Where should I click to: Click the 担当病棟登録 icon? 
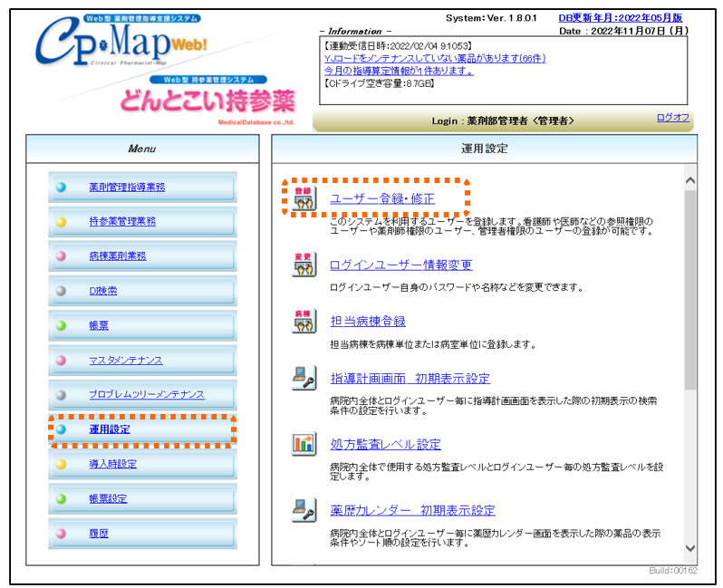304,321
